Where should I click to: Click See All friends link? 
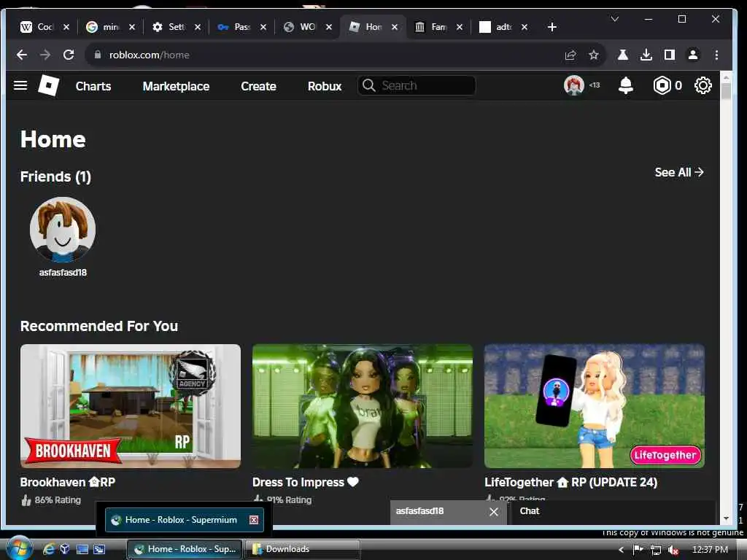point(679,172)
